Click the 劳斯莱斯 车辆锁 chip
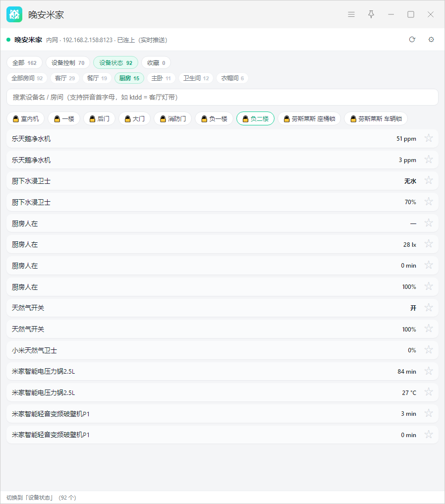 (376, 118)
